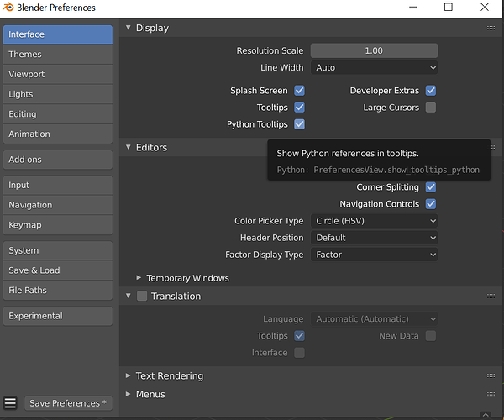Click the Menus panel grip dots
Image resolution: width=504 pixels, height=420 pixels.
[491, 394]
